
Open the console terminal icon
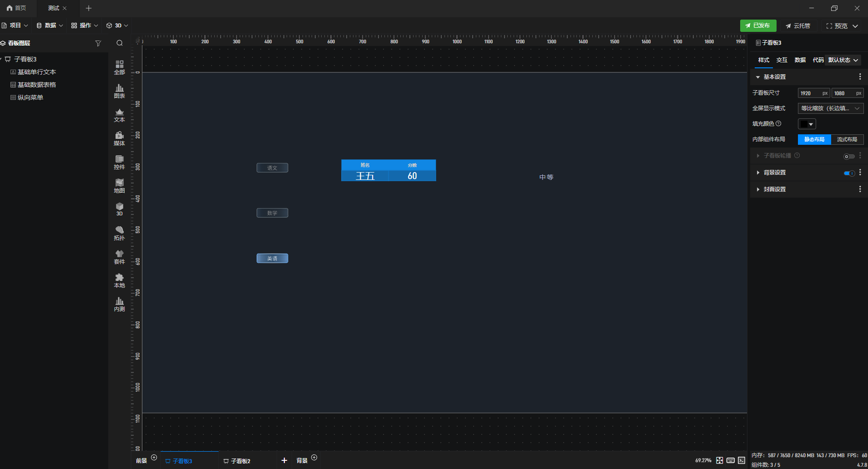(x=742, y=460)
